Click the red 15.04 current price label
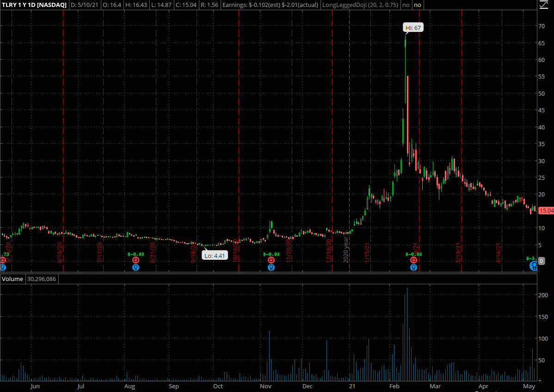The height and width of the screenshot is (392, 554). pos(547,211)
